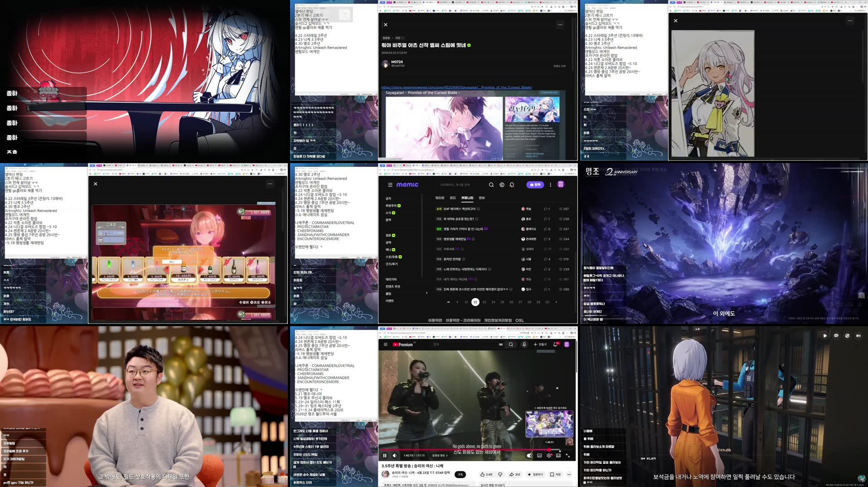Click the next-page arrow in memic pagination
The image size is (868, 487).
[x=556, y=302]
